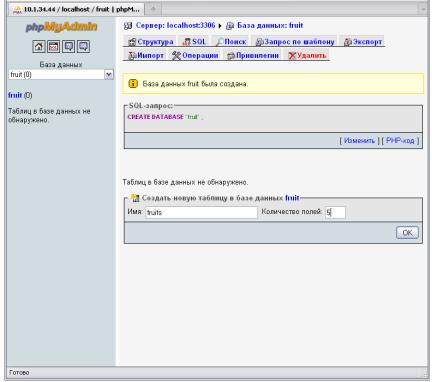Click the red Удалить tab
The height and width of the screenshot is (382, 432).
307,55
